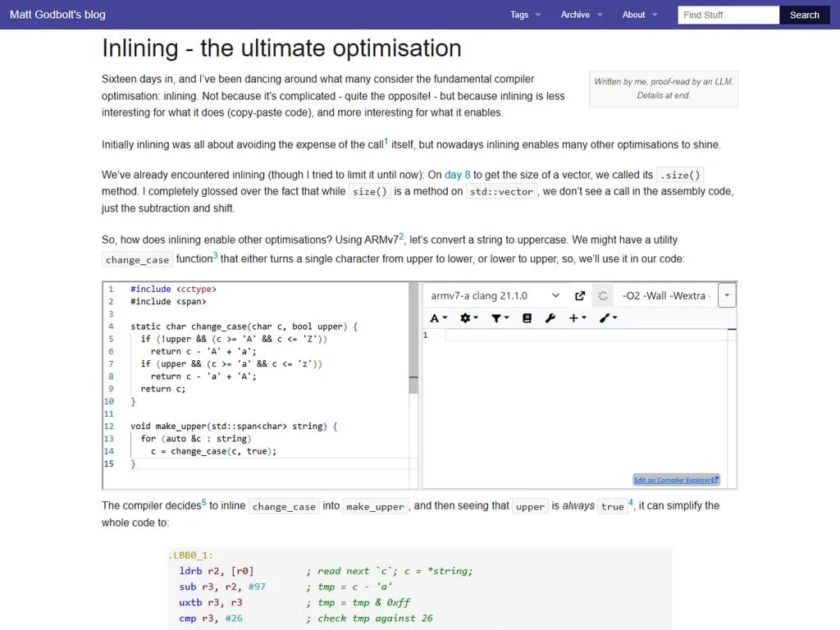This screenshot has height=630, width=840.
Task: Open the brush add-tool icon menu
Action: pos(607,318)
